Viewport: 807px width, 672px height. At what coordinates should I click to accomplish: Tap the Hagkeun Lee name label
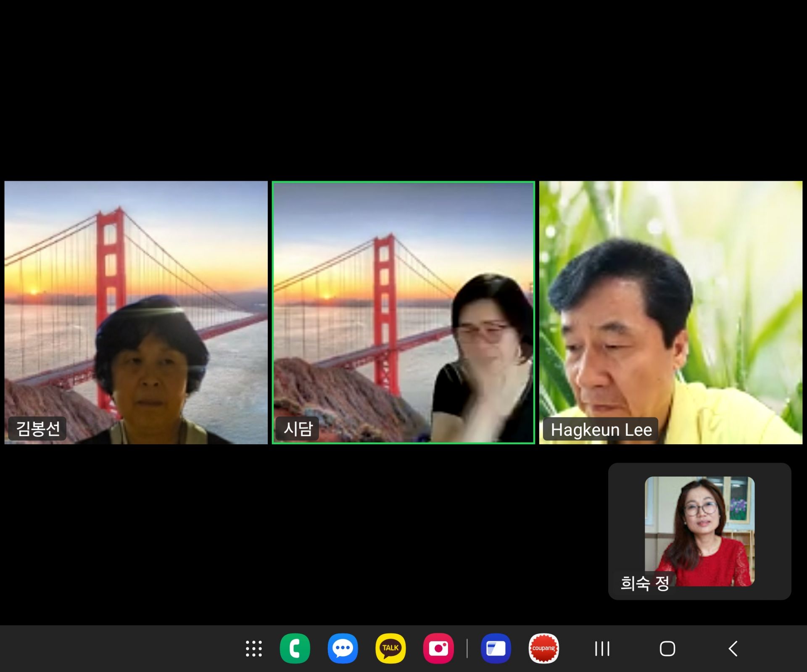click(601, 430)
